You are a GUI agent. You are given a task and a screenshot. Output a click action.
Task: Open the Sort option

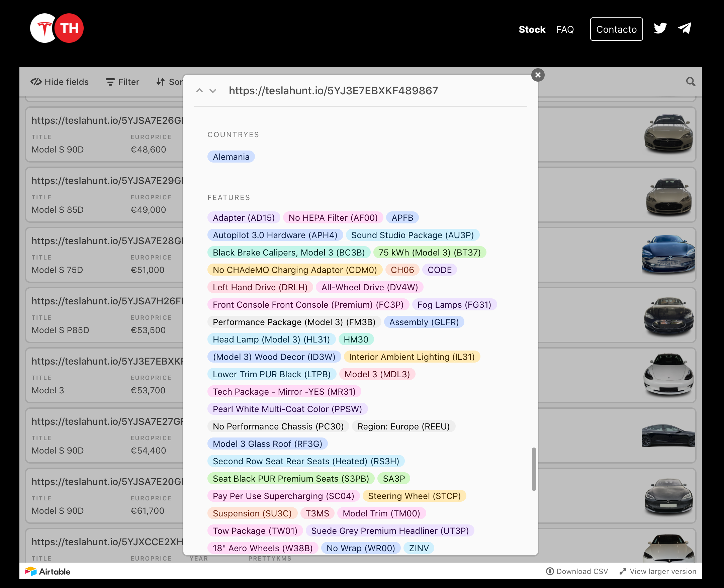pyautogui.click(x=169, y=82)
